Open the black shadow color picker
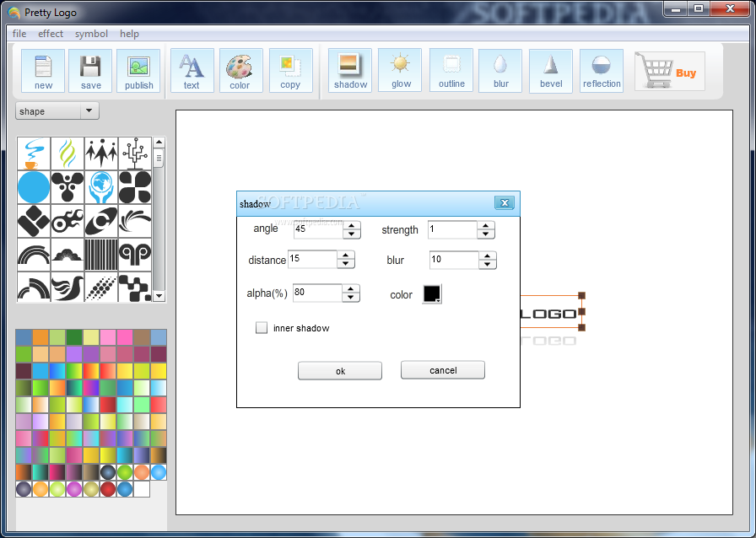The image size is (756, 538). click(432, 294)
